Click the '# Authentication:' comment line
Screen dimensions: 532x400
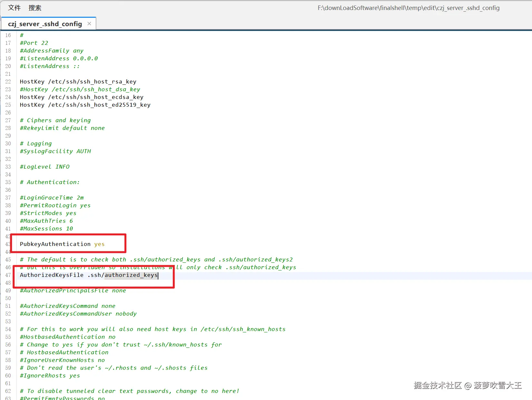[x=50, y=182]
